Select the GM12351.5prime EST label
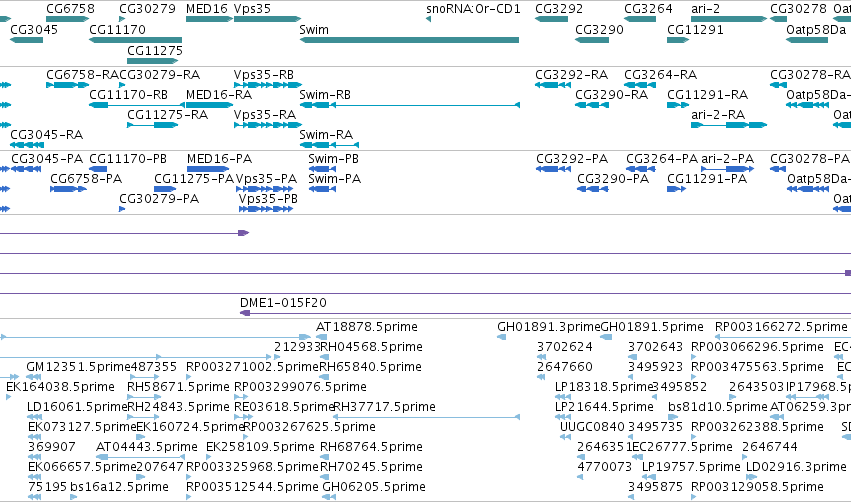 point(79,367)
